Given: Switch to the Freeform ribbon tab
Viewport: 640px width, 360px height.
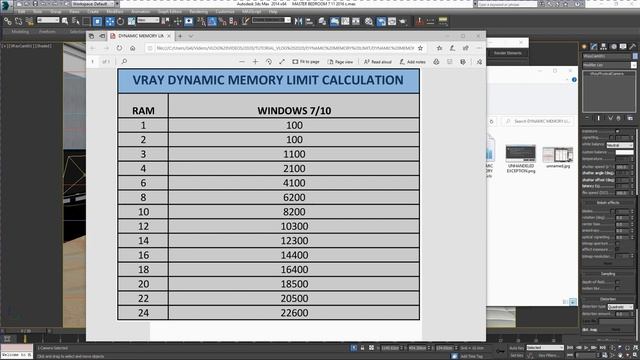Looking at the screenshot, I should pyautogui.click(x=47, y=31).
